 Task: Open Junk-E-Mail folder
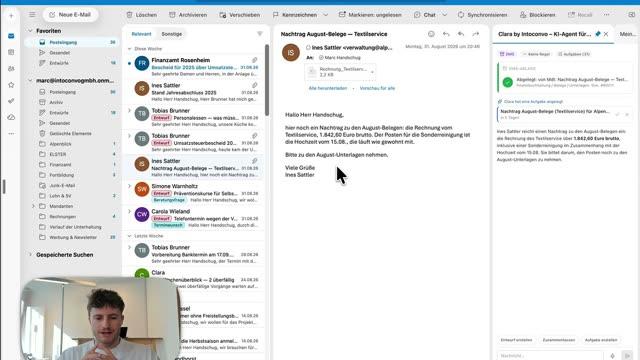72,185
